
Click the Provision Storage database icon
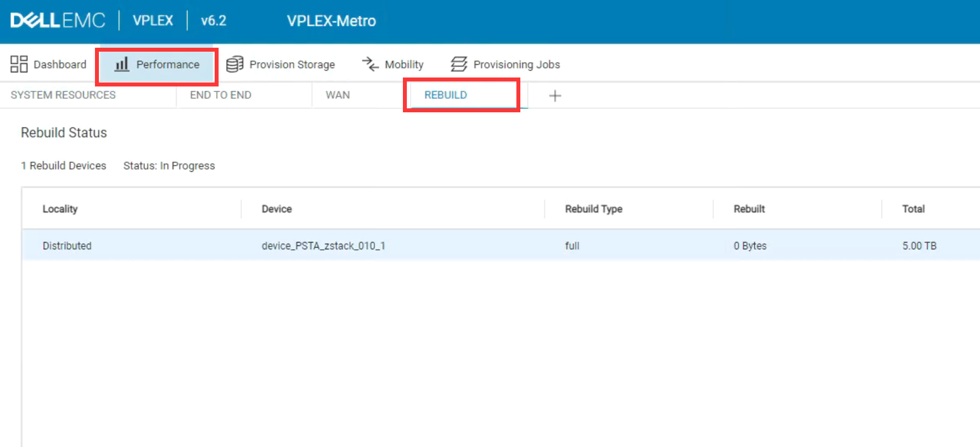234,64
